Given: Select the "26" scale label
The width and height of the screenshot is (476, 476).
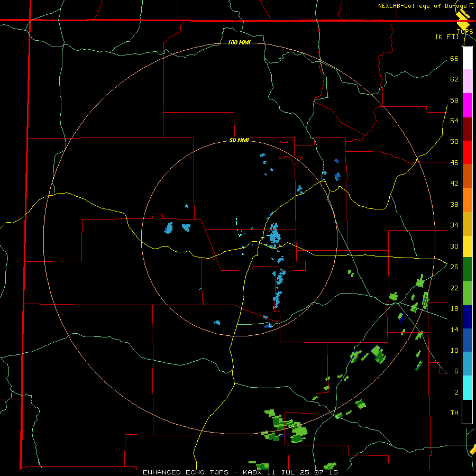Looking at the screenshot, I should pyautogui.click(x=454, y=267).
